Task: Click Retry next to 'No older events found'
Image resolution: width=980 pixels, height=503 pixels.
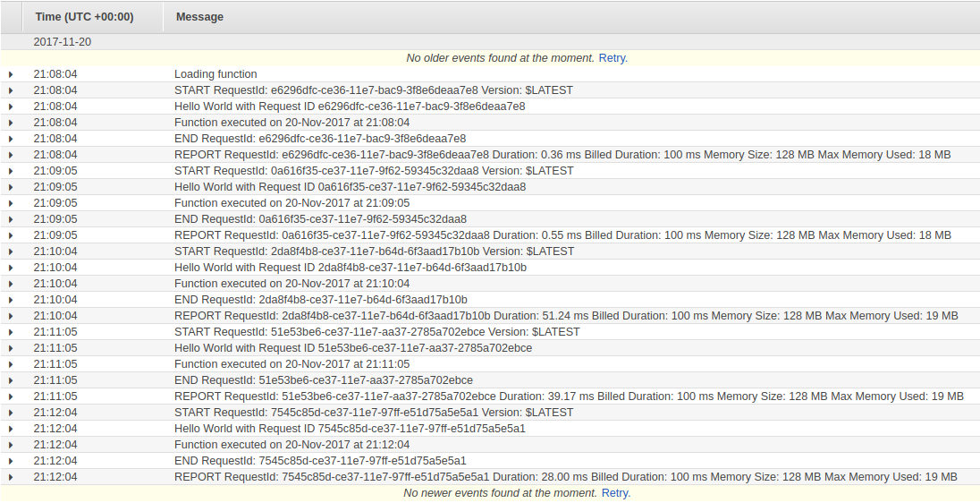Action: (x=613, y=58)
